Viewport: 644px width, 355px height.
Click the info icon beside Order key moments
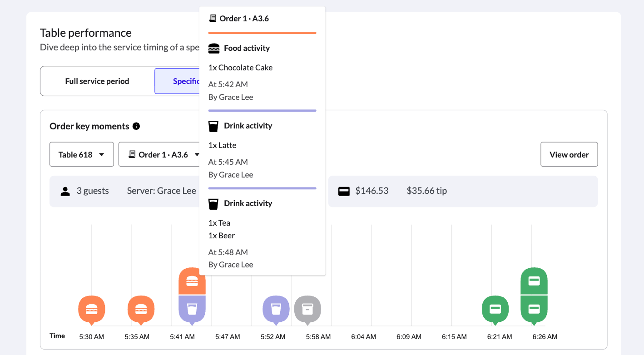[136, 126]
